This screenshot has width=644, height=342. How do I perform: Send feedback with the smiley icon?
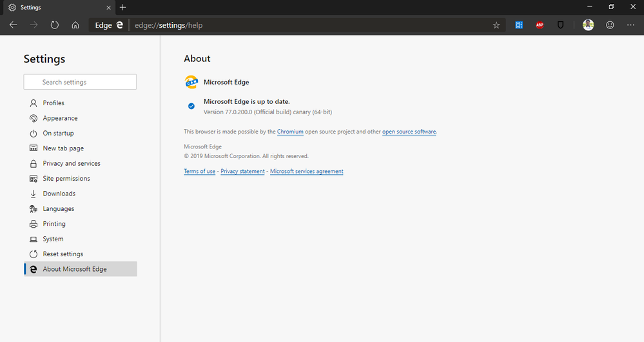tap(610, 25)
